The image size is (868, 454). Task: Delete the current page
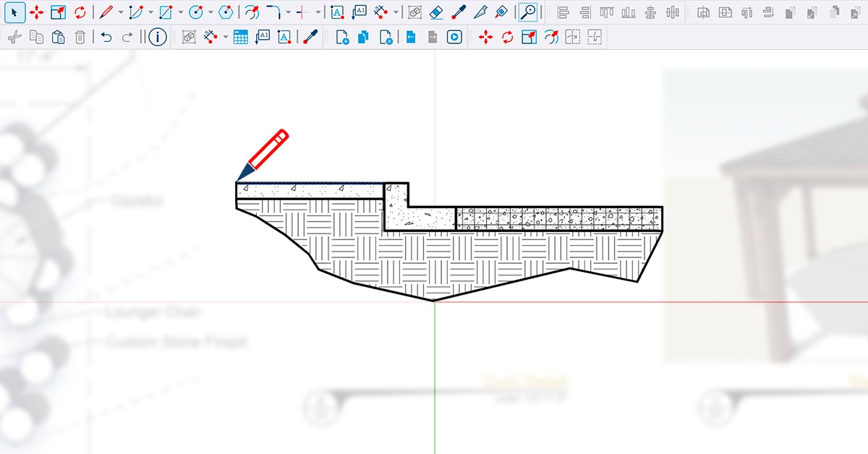click(x=386, y=37)
